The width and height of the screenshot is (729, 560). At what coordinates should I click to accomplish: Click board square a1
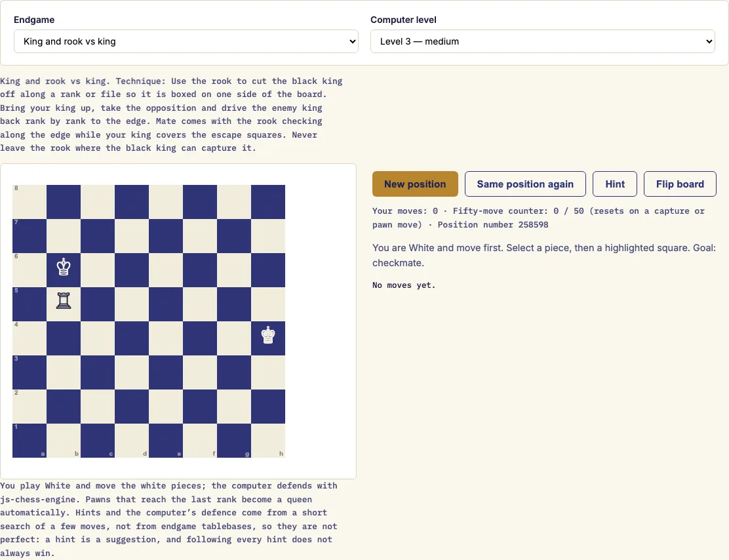click(30, 441)
